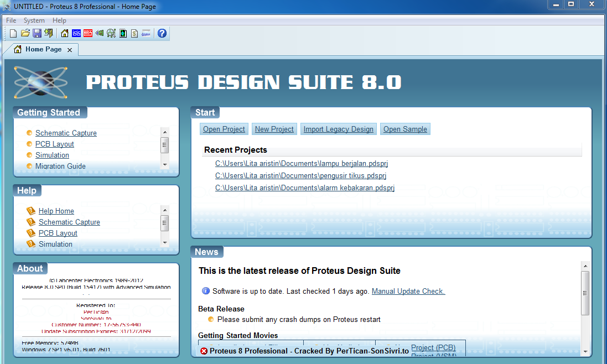Viewport: 607px width, 364px height.
Task: Open a project via folder toolbar icon
Action: click(x=25, y=33)
